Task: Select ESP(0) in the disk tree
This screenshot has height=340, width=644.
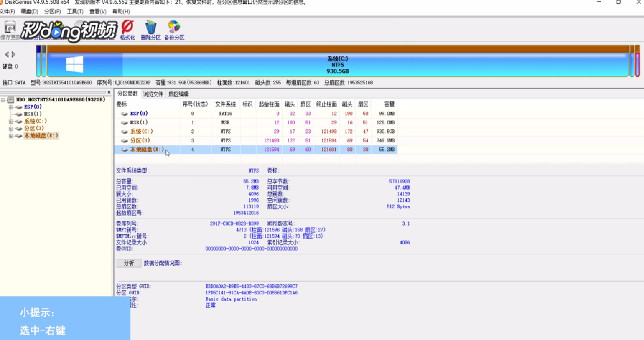Action: point(33,107)
